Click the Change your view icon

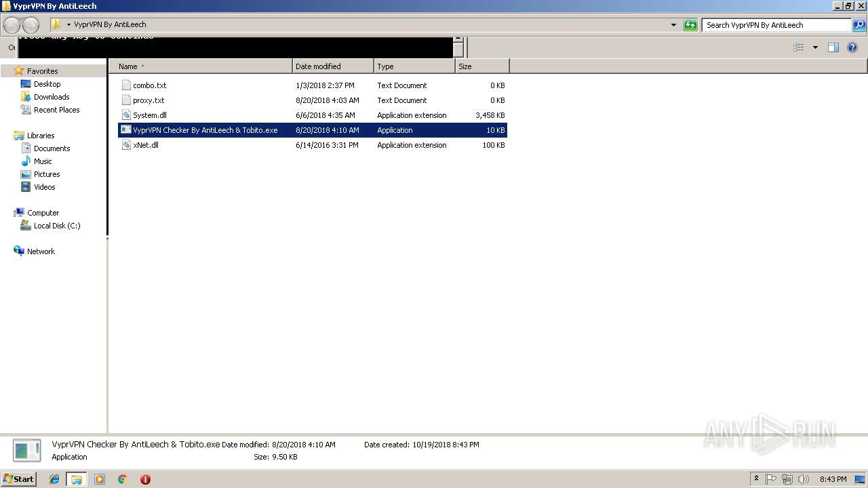point(799,47)
